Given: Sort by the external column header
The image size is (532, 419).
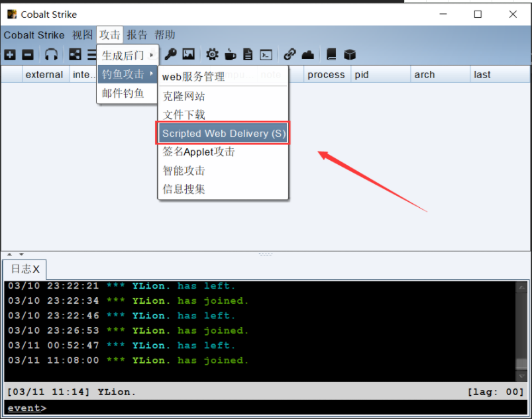Looking at the screenshot, I should point(46,75).
